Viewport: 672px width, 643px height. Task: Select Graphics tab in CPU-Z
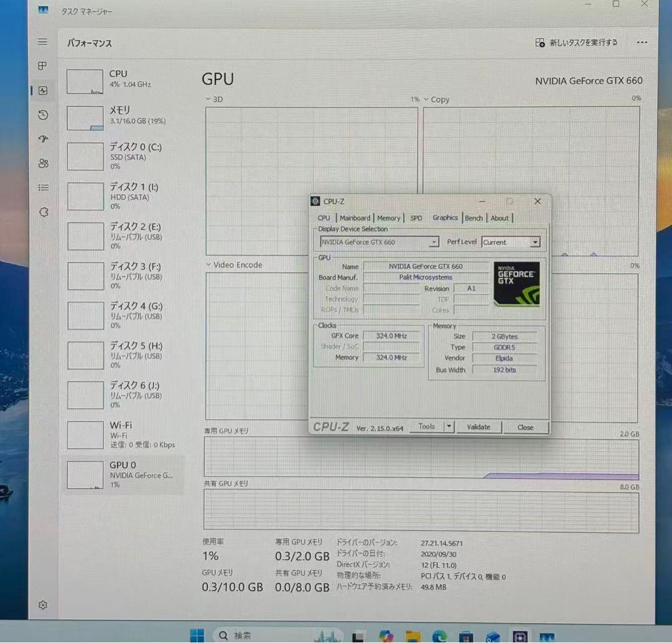[446, 217]
